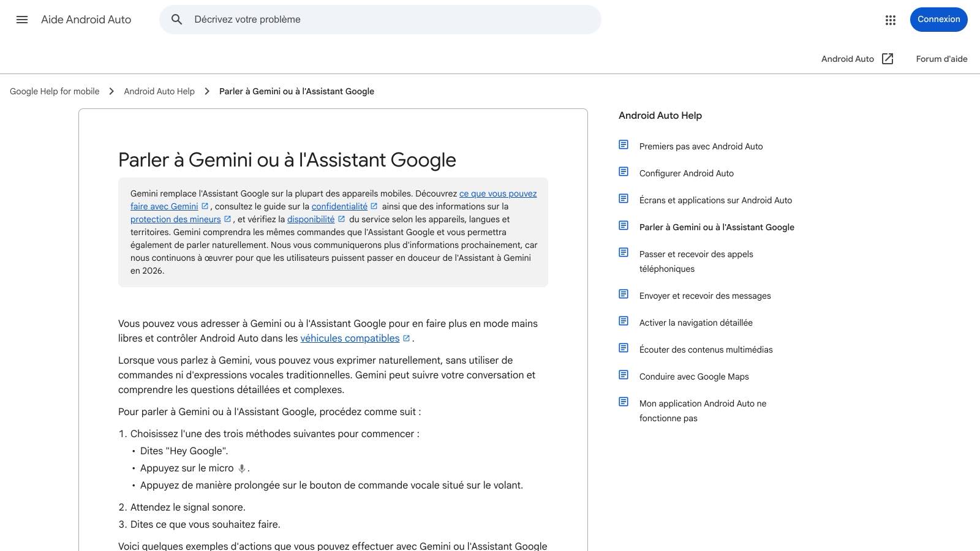980x551 pixels.
Task: Click external icon after 'véhicules compatibles'
Action: (x=406, y=338)
